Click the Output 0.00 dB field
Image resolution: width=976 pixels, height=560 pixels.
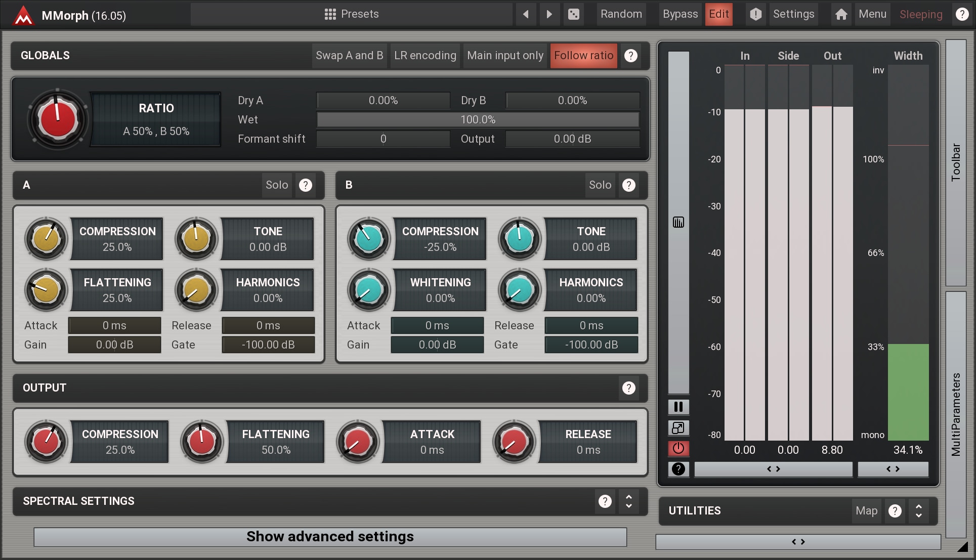pos(572,139)
